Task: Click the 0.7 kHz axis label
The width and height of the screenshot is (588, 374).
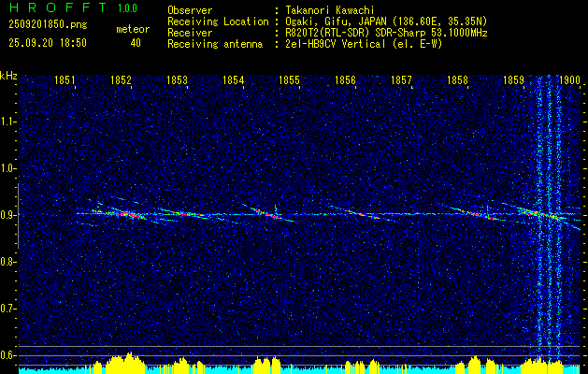Action: (x=7, y=309)
